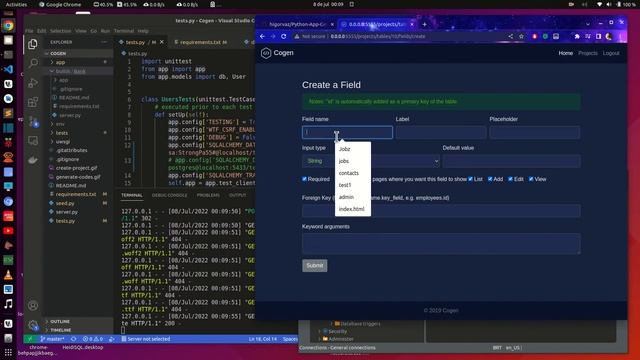Reload the Cogen page in Chrome
Screen dimensions: 640x360
click(x=284, y=36)
